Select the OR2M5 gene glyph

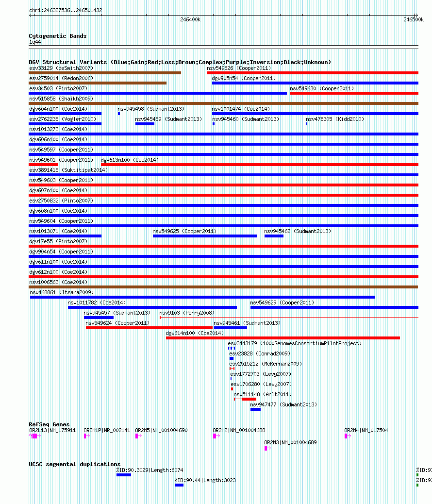(x=138, y=436)
